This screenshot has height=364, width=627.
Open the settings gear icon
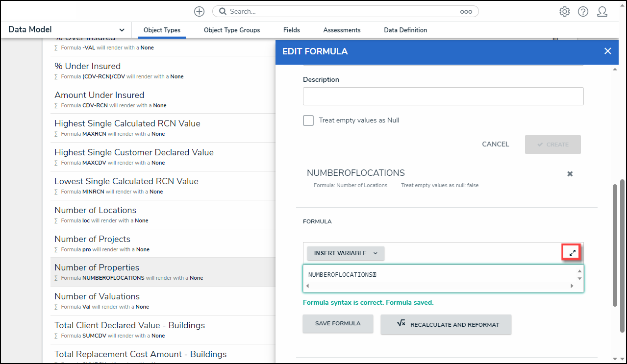(x=564, y=11)
